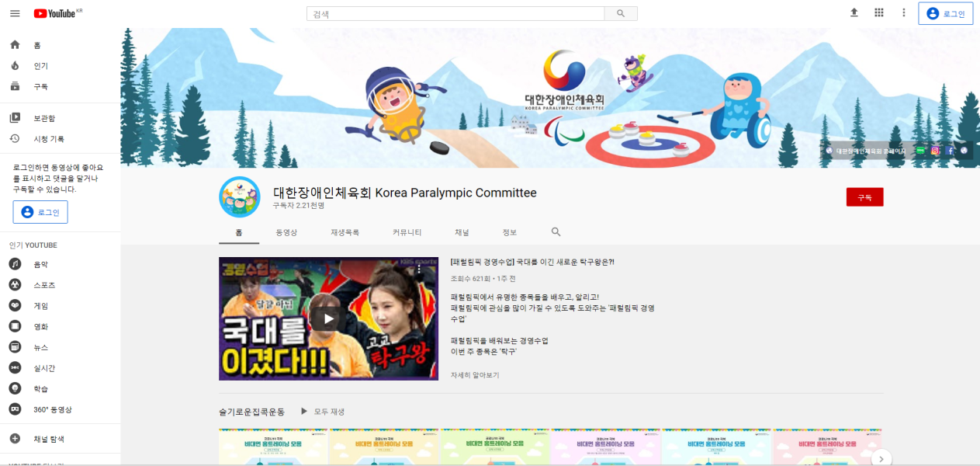Click in the 검색 search field
Viewport: 980px width, 466px height.
tap(455, 14)
